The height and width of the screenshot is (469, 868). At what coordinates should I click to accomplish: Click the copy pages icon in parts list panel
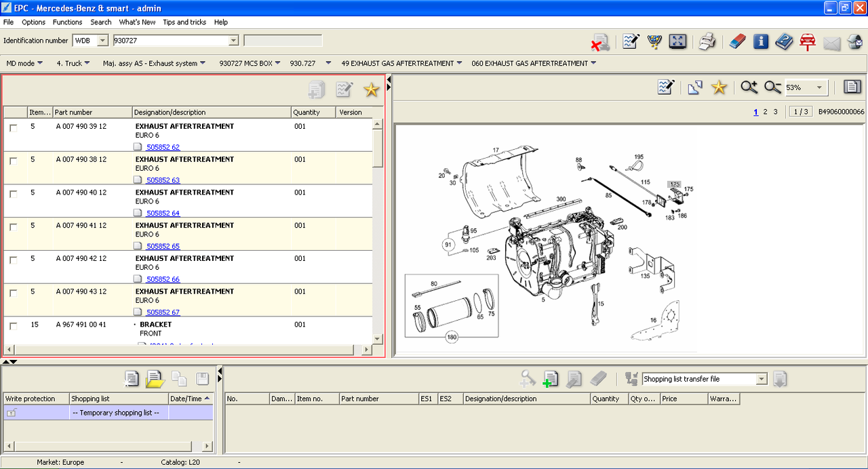[x=317, y=89]
